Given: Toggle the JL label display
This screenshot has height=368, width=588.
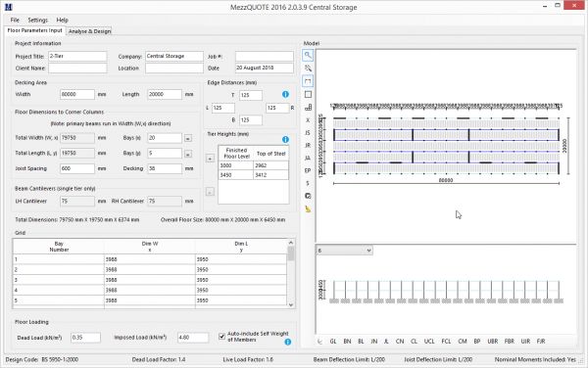Looking at the screenshot, I should (x=386, y=342).
